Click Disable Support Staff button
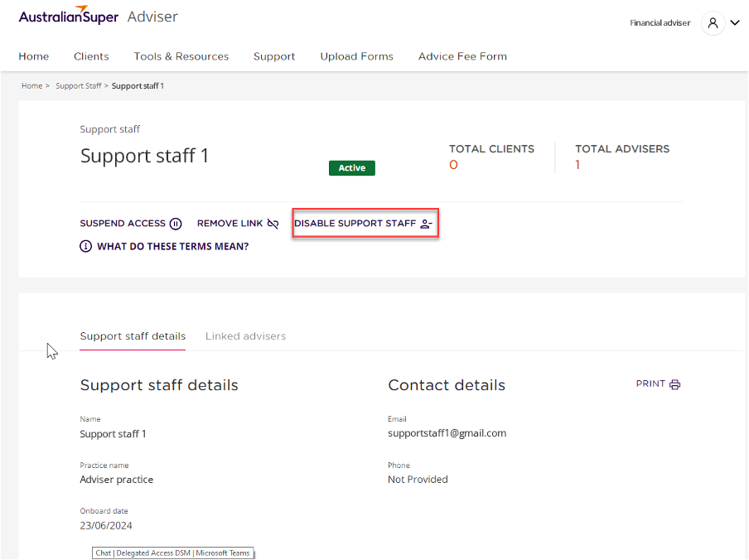749x560 pixels. (365, 224)
